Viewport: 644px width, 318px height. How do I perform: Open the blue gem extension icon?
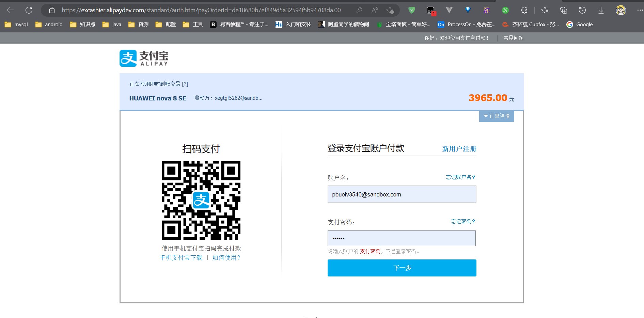468,10
